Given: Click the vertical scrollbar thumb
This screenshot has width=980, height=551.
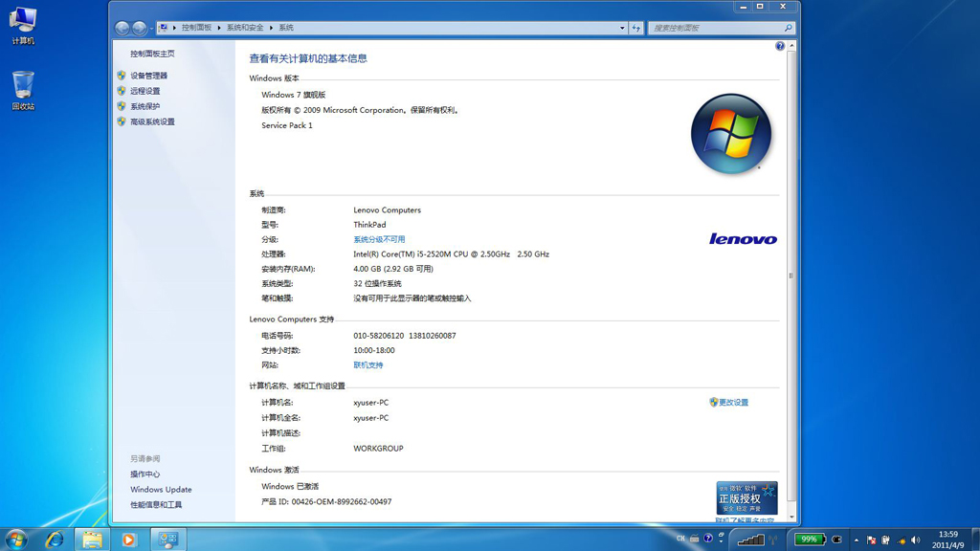Looking at the screenshot, I should [791, 275].
